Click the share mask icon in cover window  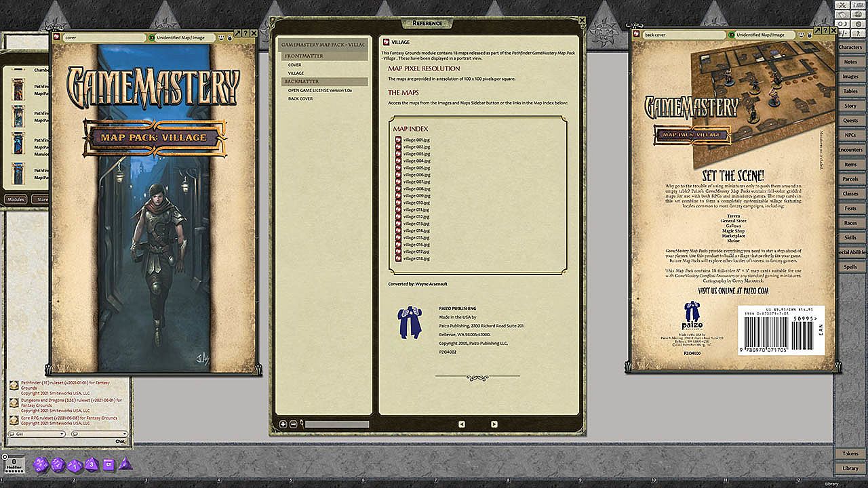point(221,39)
